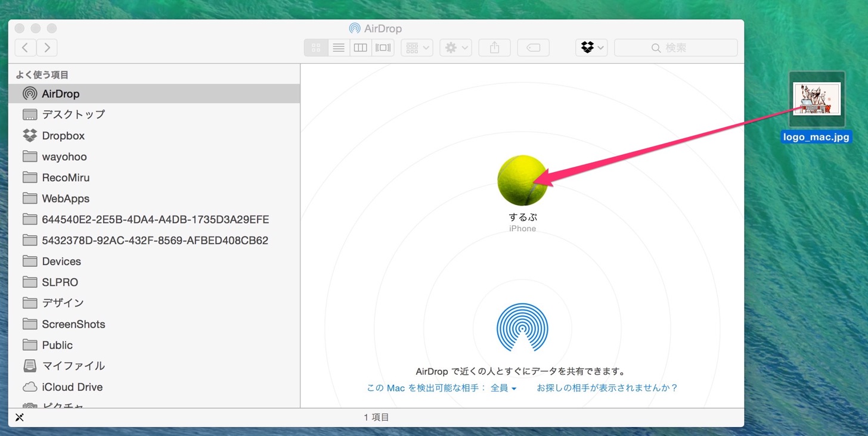Switch to icon view mode
Image resolution: width=868 pixels, height=436 pixels.
pos(316,48)
